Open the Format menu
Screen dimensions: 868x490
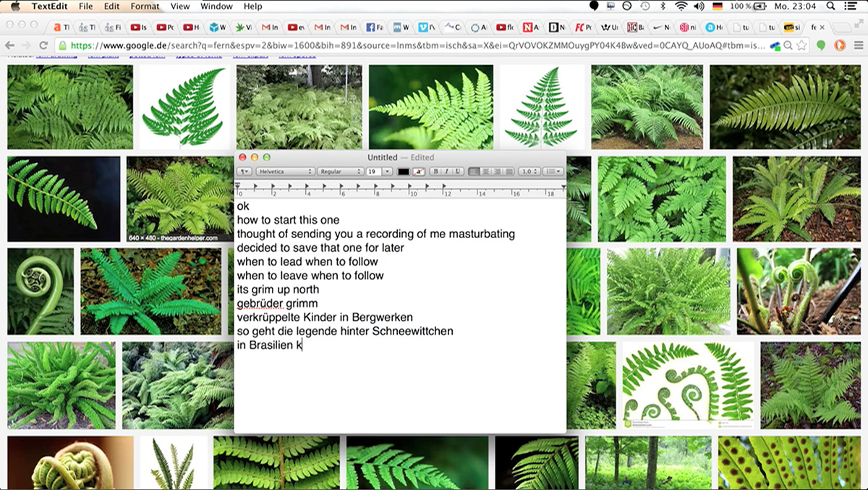coord(145,7)
